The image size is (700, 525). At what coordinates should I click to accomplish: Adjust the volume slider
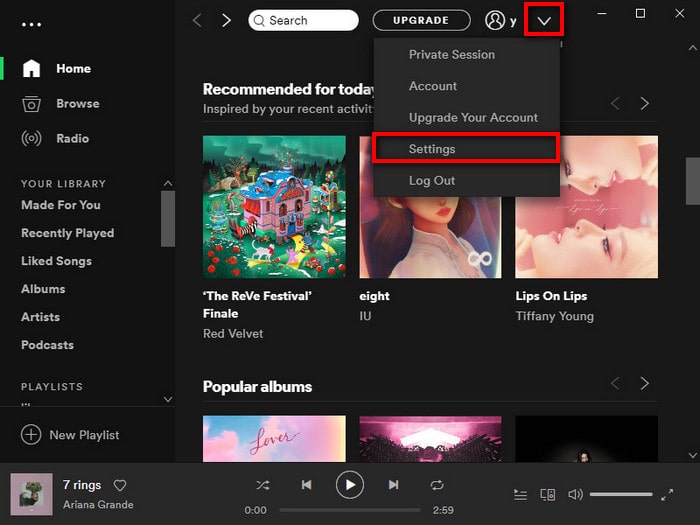[x=621, y=494]
